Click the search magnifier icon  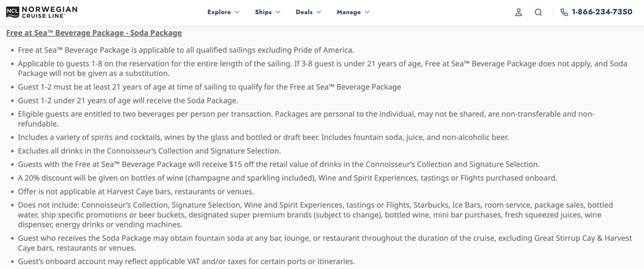coord(538,12)
